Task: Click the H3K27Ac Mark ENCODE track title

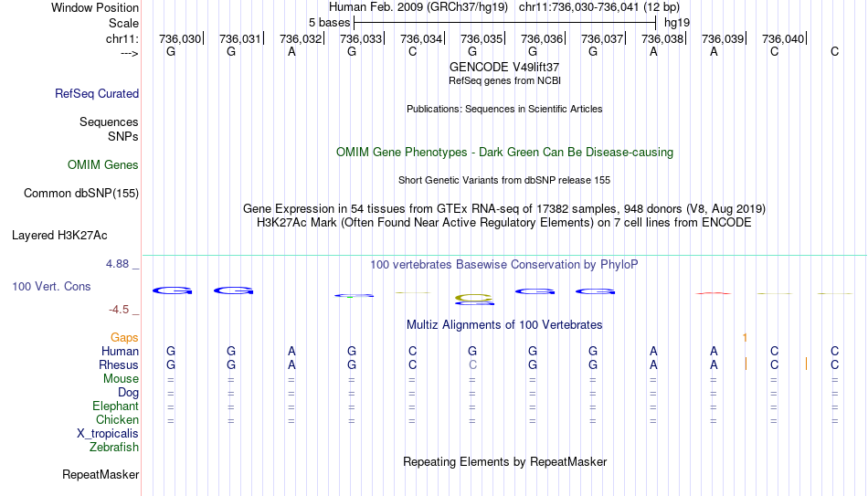Action: [504, 223]
